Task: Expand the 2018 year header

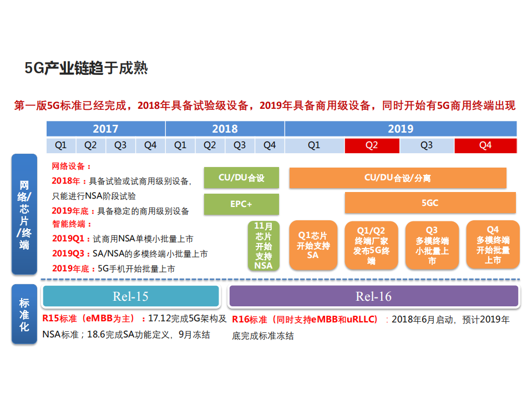Action: (x=224, y=128)
